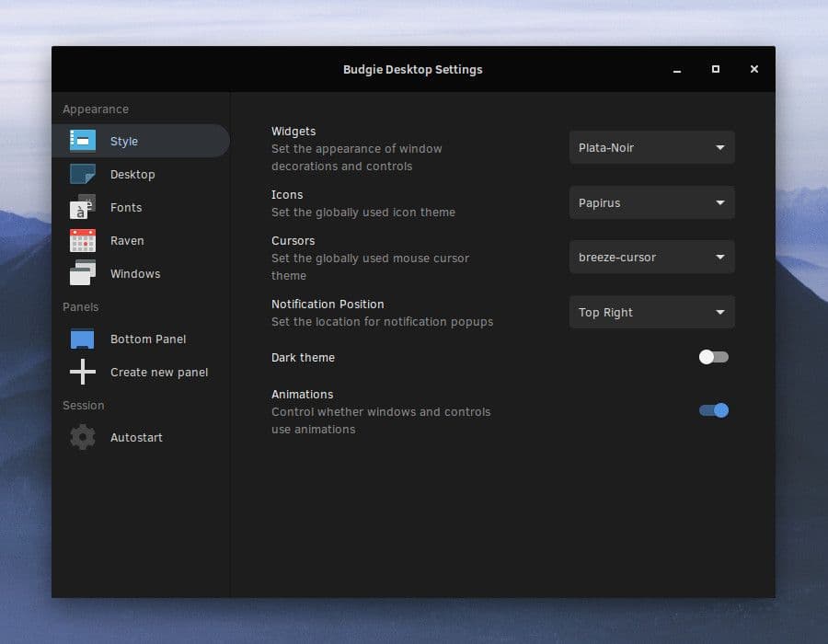Click the plus icon for new panel
This screenshot has width=828, height=644.
coord(83,372)
